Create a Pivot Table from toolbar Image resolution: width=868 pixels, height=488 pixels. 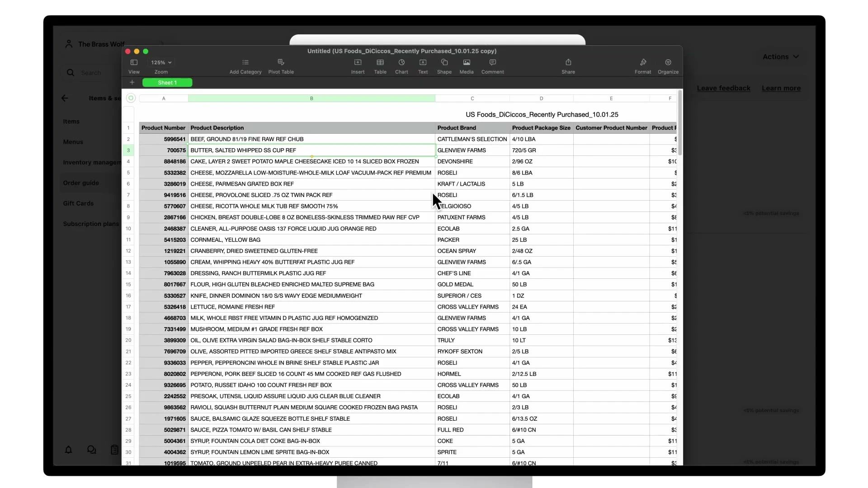pyautogui.click(x=281, y=63)
